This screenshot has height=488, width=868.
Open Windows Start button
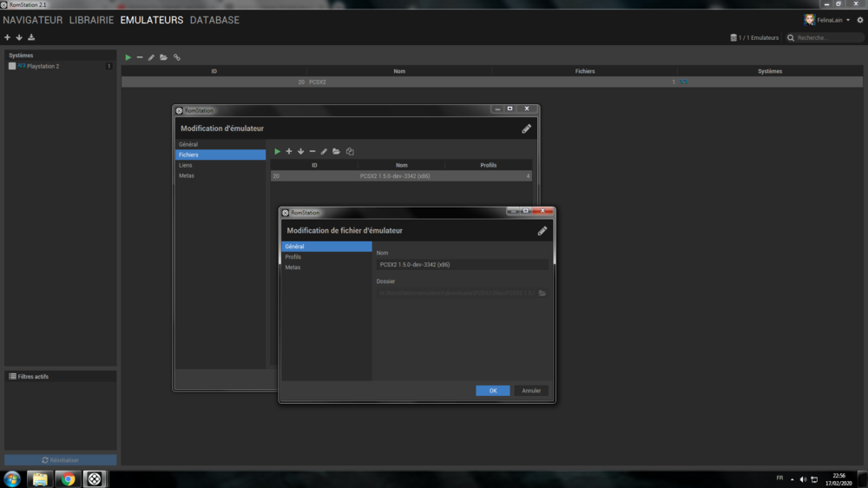pyautogui.click(x=12, y=478)
